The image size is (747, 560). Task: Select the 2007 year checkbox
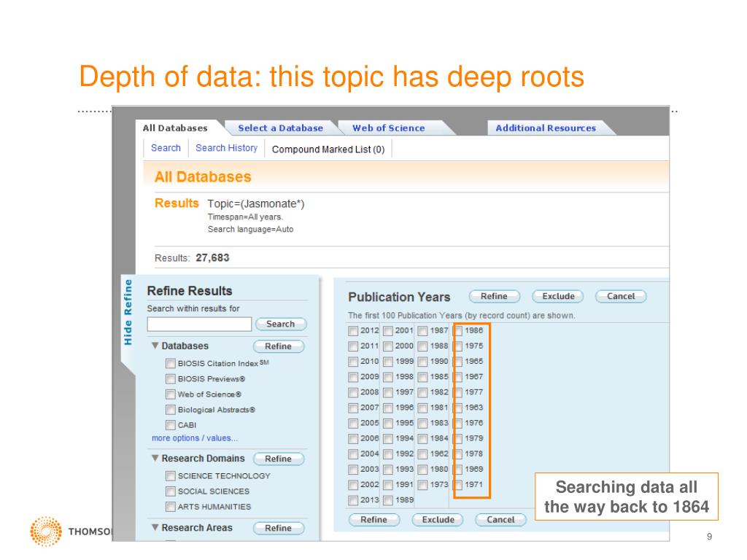click(x=353, y=408)
